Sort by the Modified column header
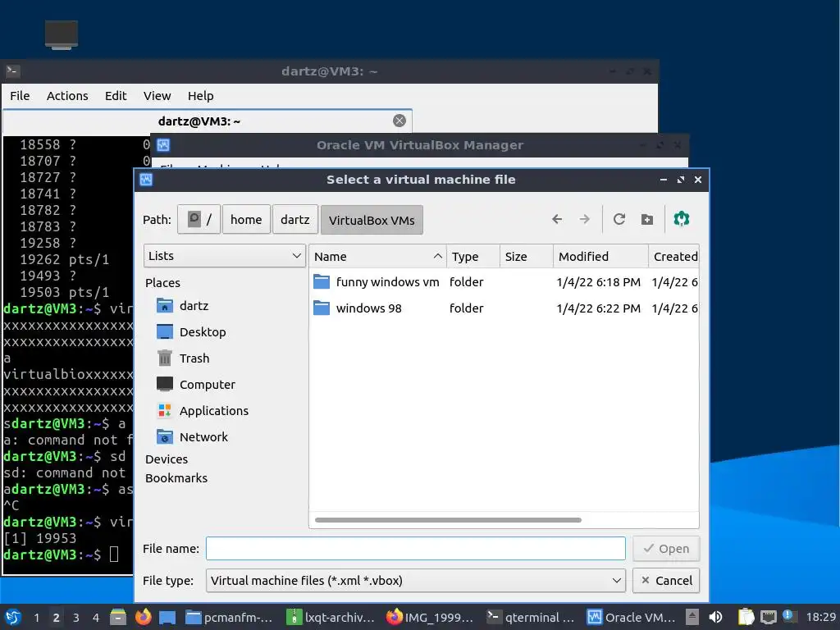This screenshot has height=630, width=840. 600,257
